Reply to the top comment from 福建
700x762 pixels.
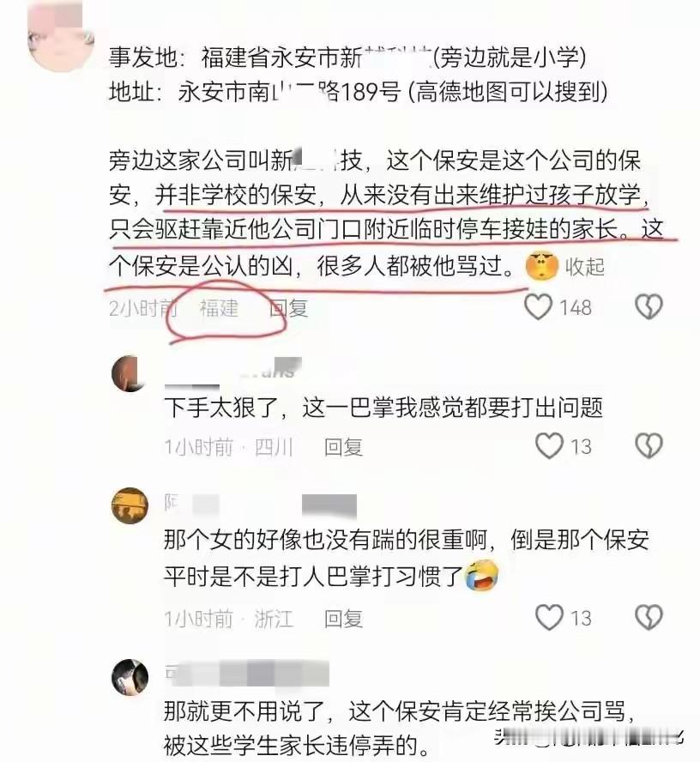[289, 308]
